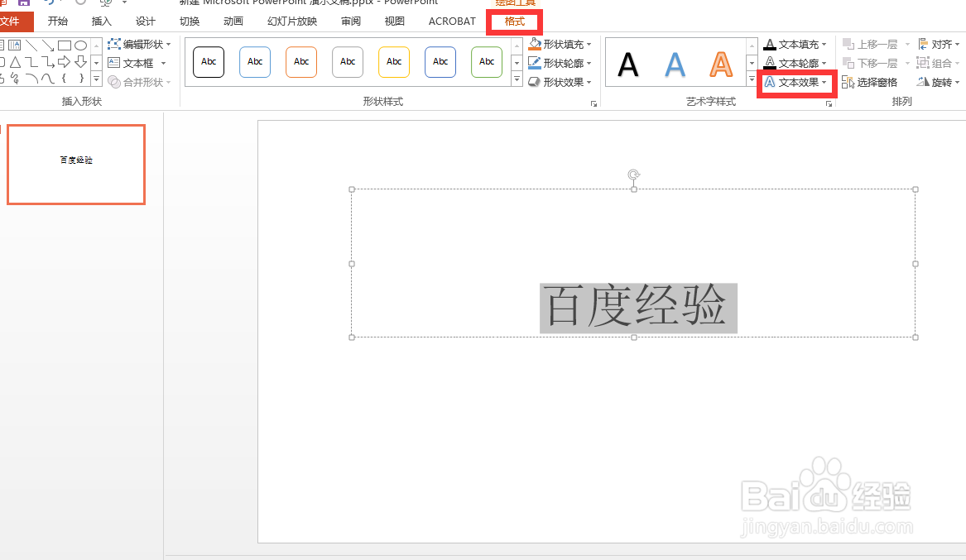Open the Selection Pane (选择窗格)
966x560 pixels.
tap(869, 83)
